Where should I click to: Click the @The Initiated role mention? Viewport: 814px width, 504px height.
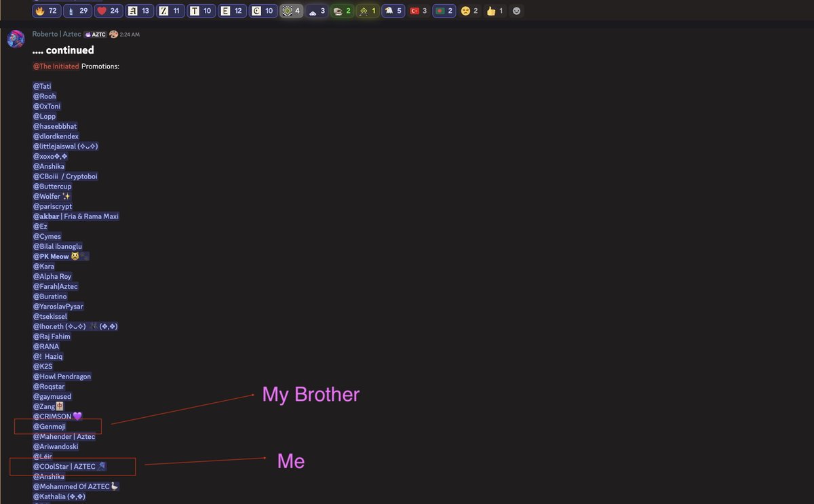56,66
